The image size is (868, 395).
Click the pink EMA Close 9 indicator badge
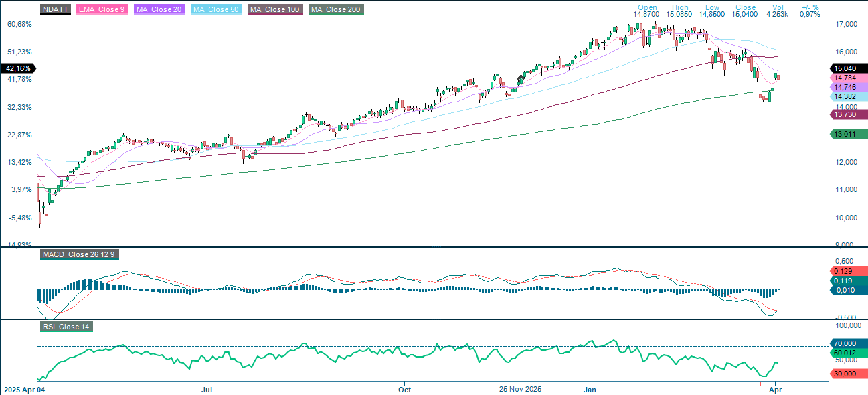(x=102, y=9)
